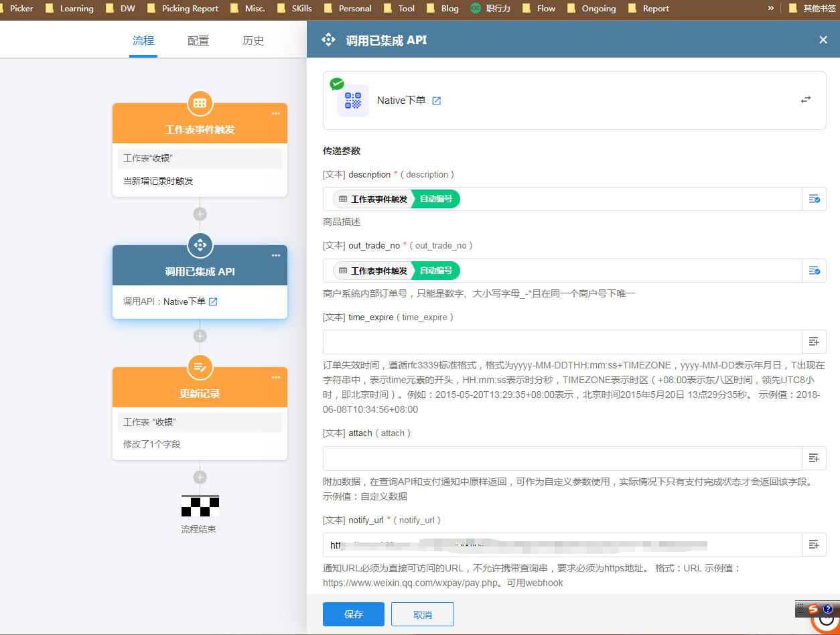
Task: Click the time_expire input field
Action: pyautogui.click(x=562, y=342)
